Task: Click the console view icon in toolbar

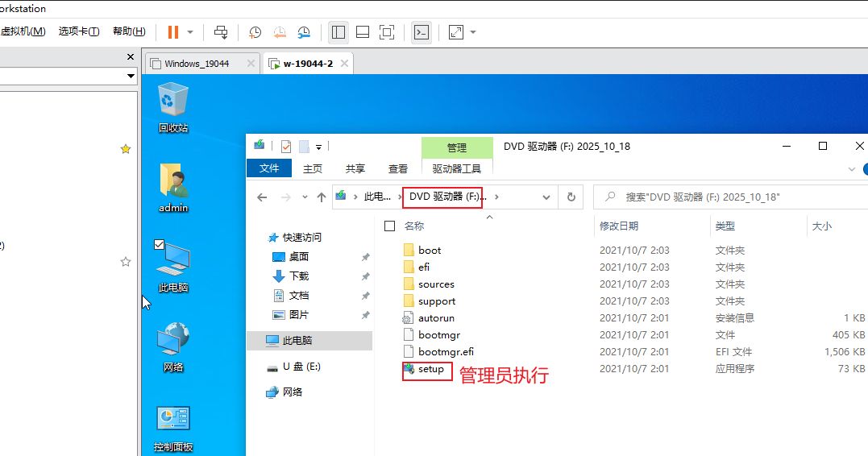Action: tap(422, 32)
